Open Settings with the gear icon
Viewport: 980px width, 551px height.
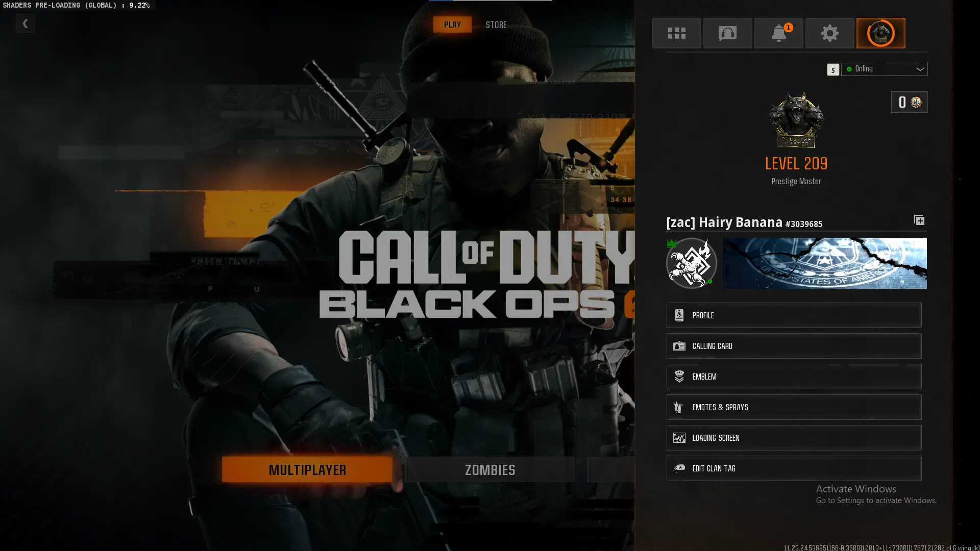coord(829,33)
